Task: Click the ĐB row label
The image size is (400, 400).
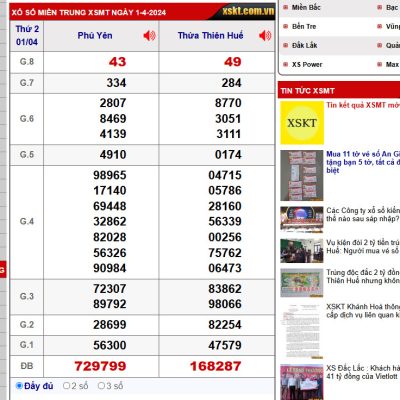Action: [x=27, y=366]
